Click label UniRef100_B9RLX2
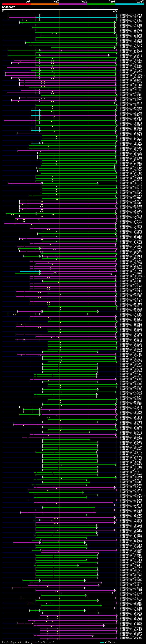Screen dimensions: 146x644 click(x=131, y=65)
